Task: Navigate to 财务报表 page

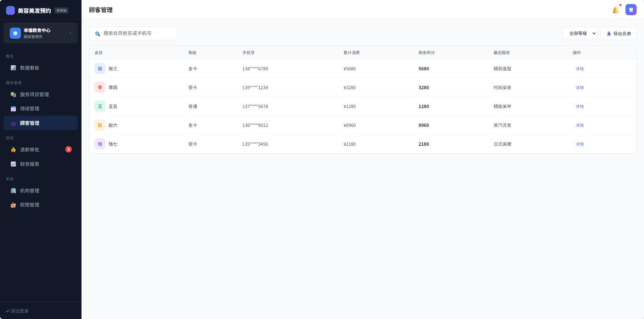Action: point(30,164)
